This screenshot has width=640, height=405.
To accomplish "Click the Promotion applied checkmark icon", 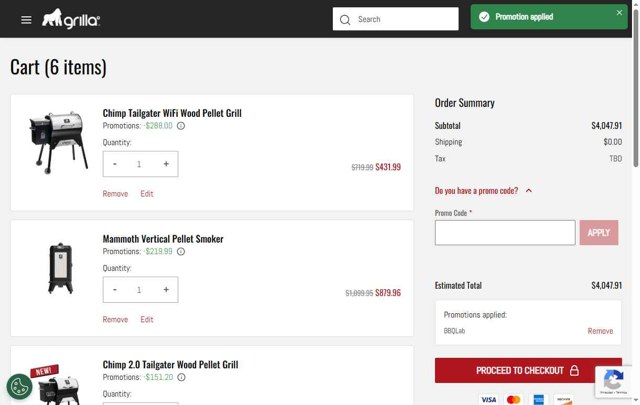I will click(x=484, y=17).
